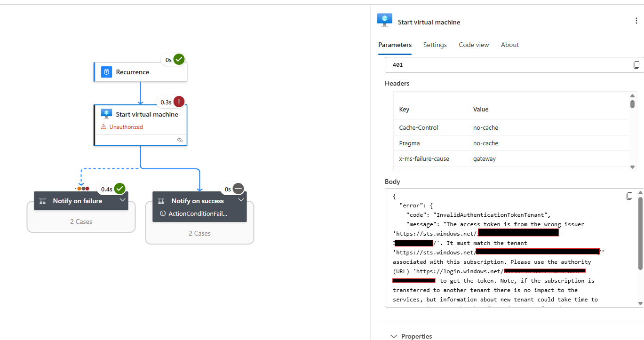The height and width of the screenshot is (340, 644).
Task: Open the Code view tab
Action: tap(474, 45)
